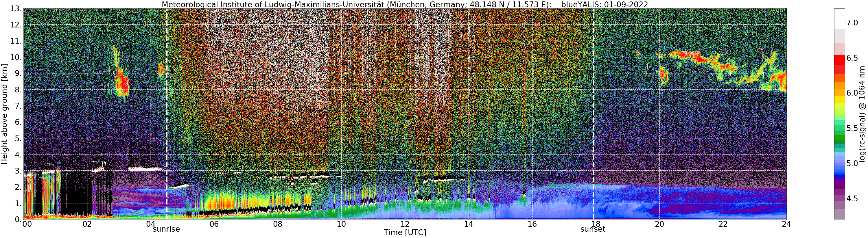Click the '12.' height tick label on the y-axis
The width and height of the screenshot is (868, 238).
[16, 25]
